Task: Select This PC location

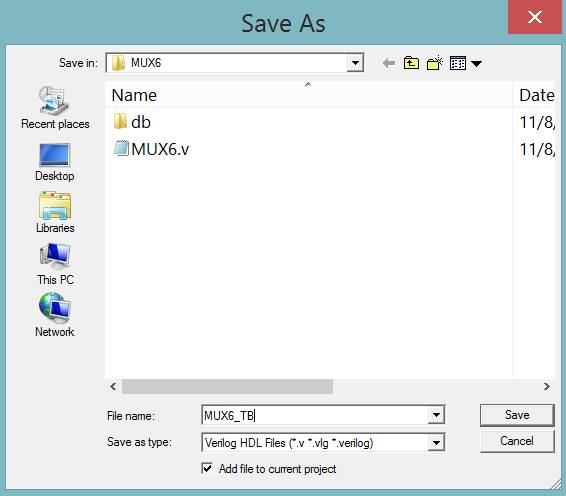Action: [x=55, y=264]
